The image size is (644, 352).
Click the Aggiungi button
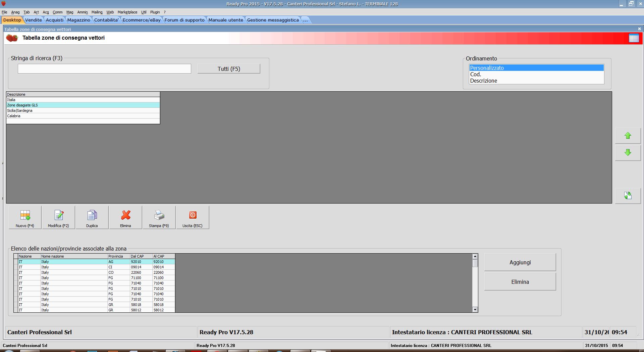click(520, 262)
